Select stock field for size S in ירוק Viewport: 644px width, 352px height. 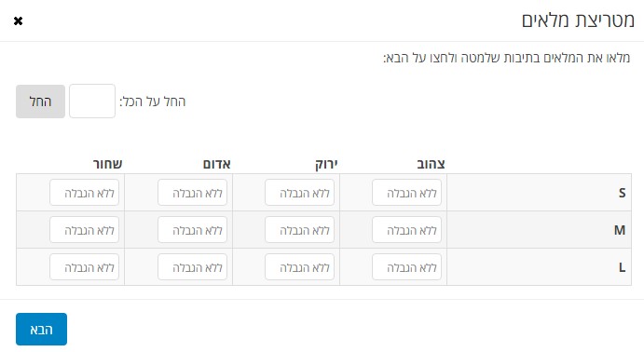(299, 193)
